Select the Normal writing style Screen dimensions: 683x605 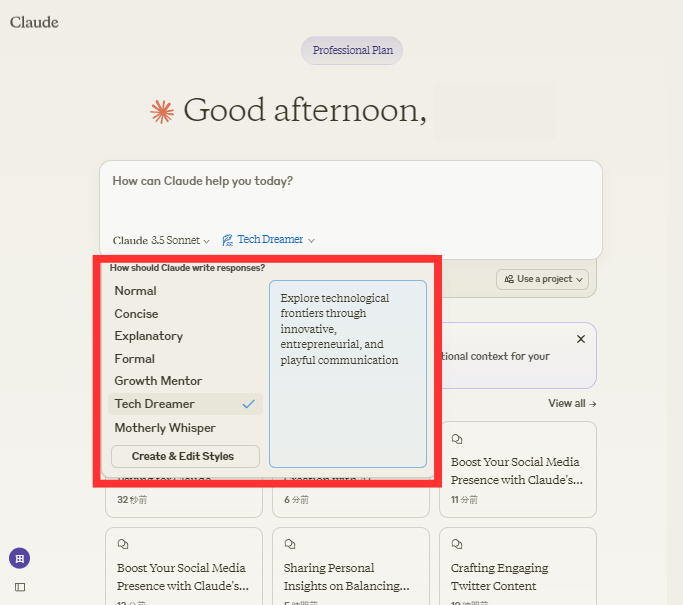tap(136, 291)
